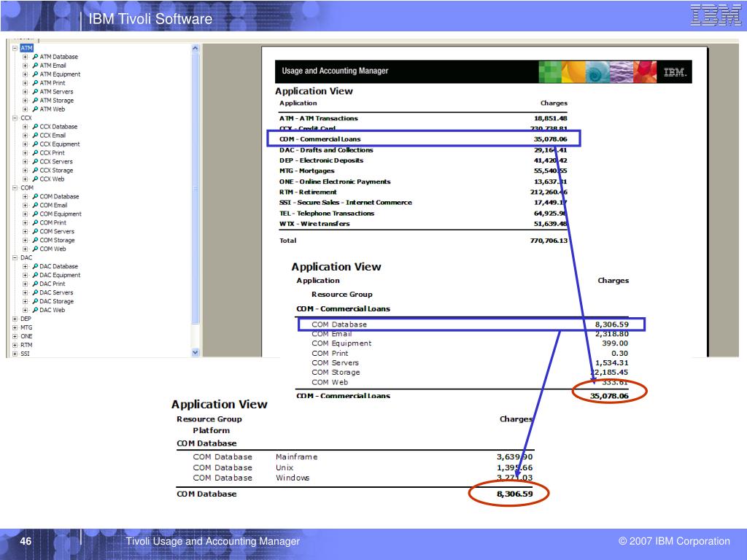The image size is (747, 560).
Task: Select the COM Servers tree item
Action: point(57,231)
